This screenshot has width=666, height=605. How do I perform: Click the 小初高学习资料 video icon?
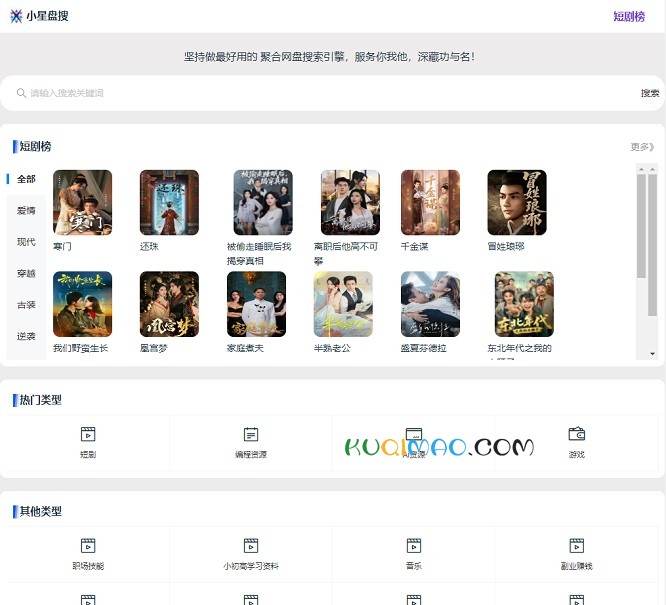[251, 546]
